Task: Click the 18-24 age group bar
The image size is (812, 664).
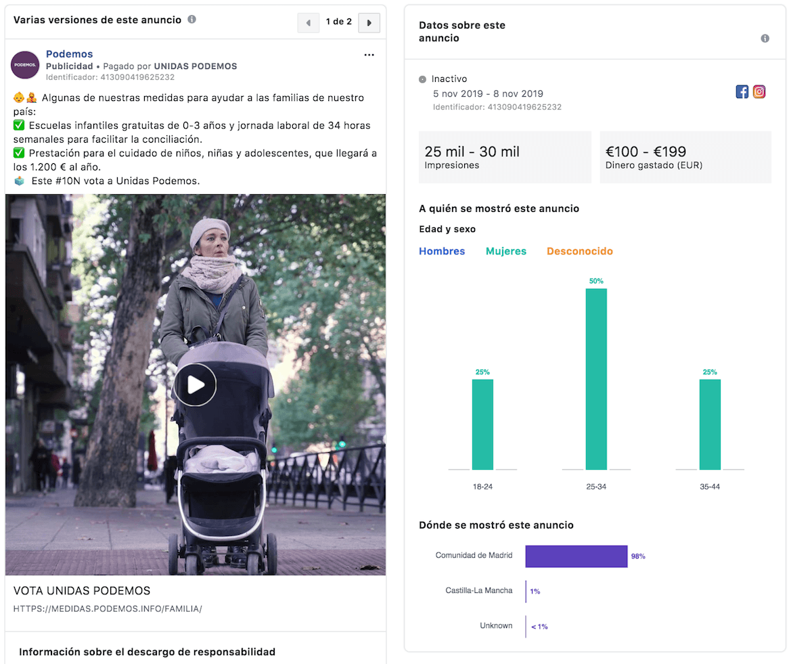Action: click(x=482, y=424)
